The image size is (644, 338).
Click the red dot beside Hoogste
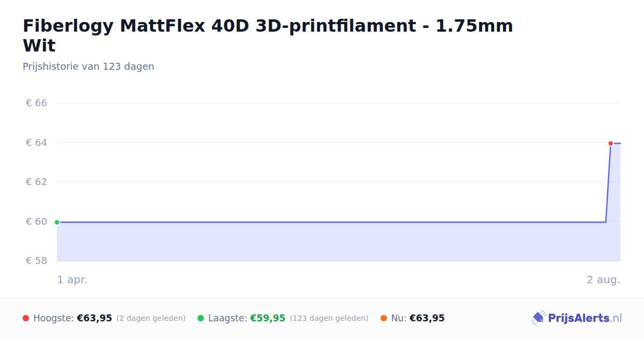pos(26,318)
